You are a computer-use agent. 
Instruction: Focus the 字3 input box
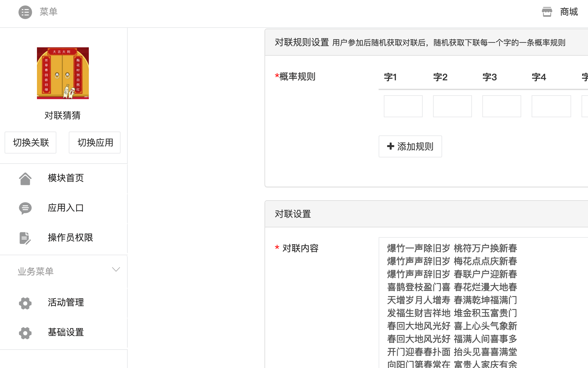(501, 106)
